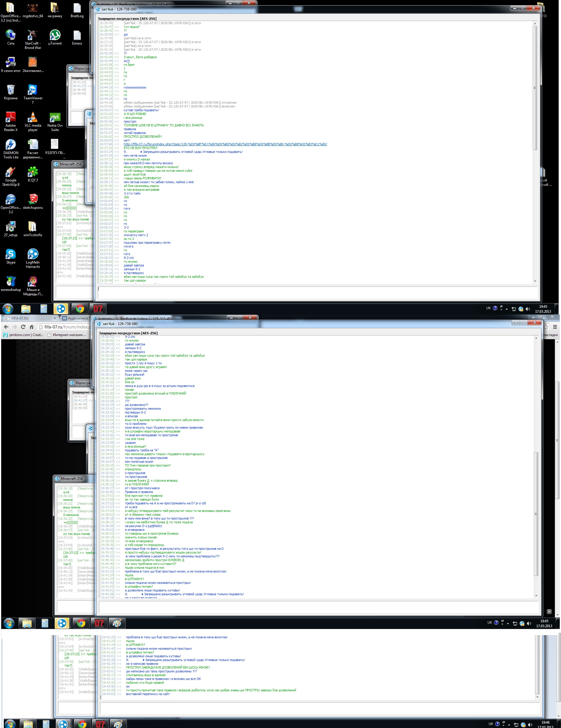Launch Skype from the desktop
The width and height of the screenshot is (561, 728).
pos(11,254)
